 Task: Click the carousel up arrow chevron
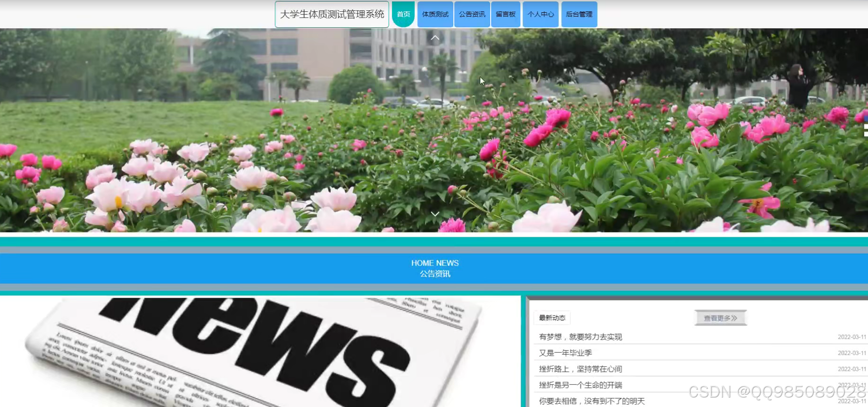pos(435,38)
